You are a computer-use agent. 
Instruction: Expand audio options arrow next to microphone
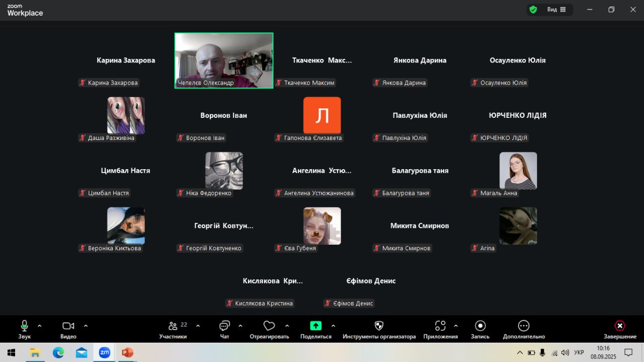click(x=40, y=326)
